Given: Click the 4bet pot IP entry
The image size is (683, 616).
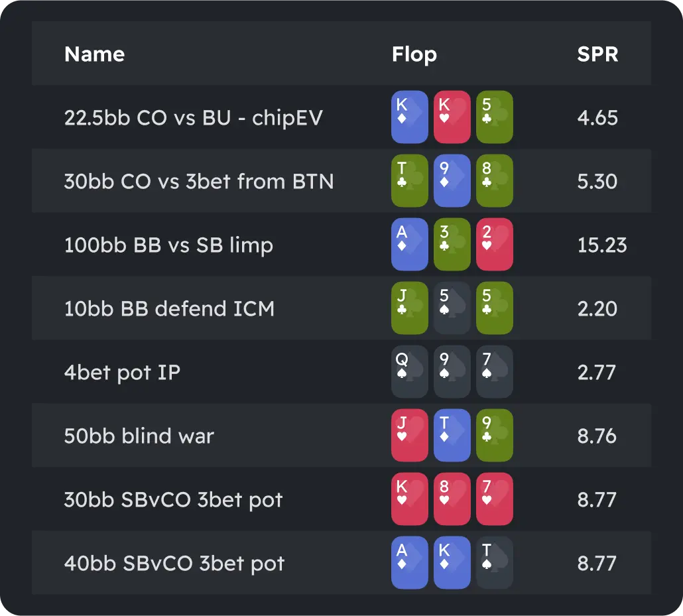Looking at the screenshot, I should pos(123,372).
